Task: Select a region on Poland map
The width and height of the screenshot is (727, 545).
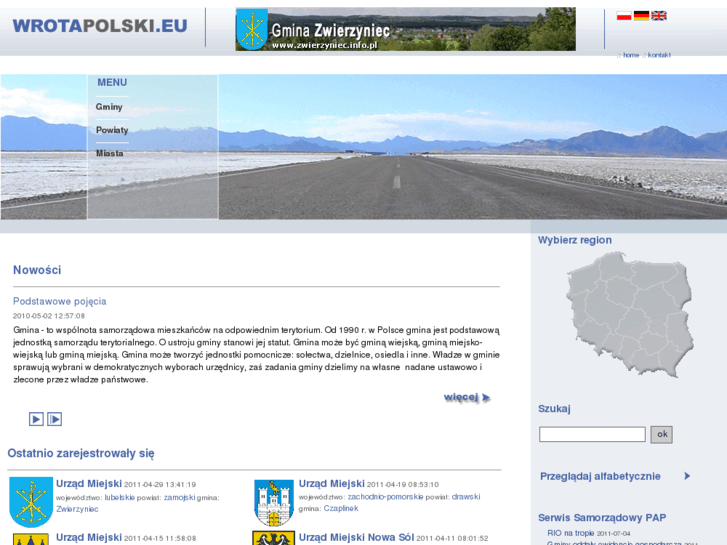Action: pos(630,314)
